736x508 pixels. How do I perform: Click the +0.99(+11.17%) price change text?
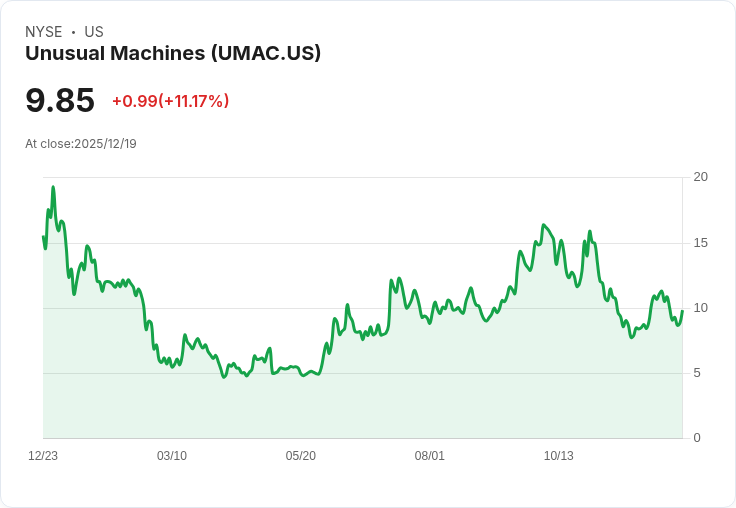pyautogui.click(x=170, y=101)
